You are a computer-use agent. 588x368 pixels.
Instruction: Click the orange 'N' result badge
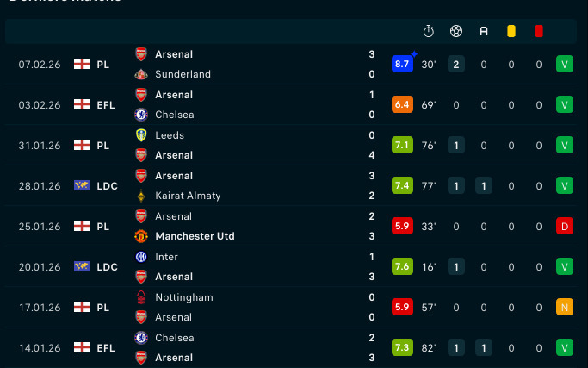[565, 307]
